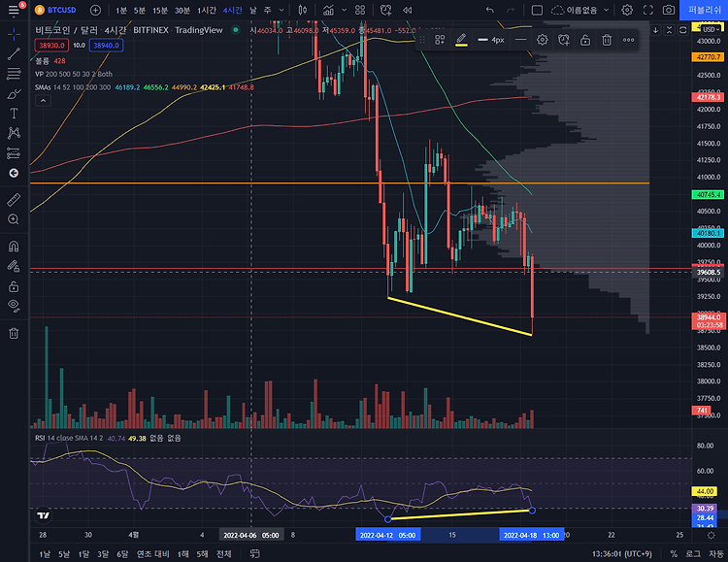The image size is (728, 562).
Task: Open the forecast and measurement tools
Action: 14,153
